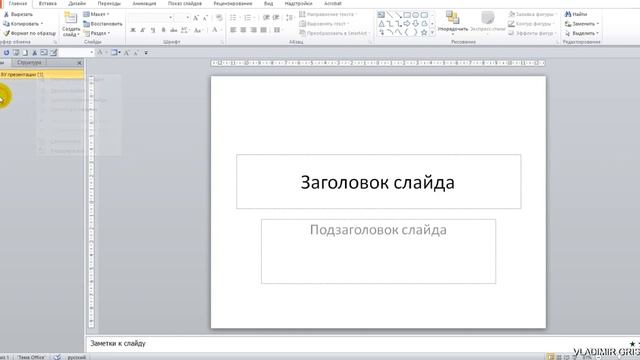The image size is (640, 360).
Task: Select the text box shape in gallery
Action: (381, 15)
